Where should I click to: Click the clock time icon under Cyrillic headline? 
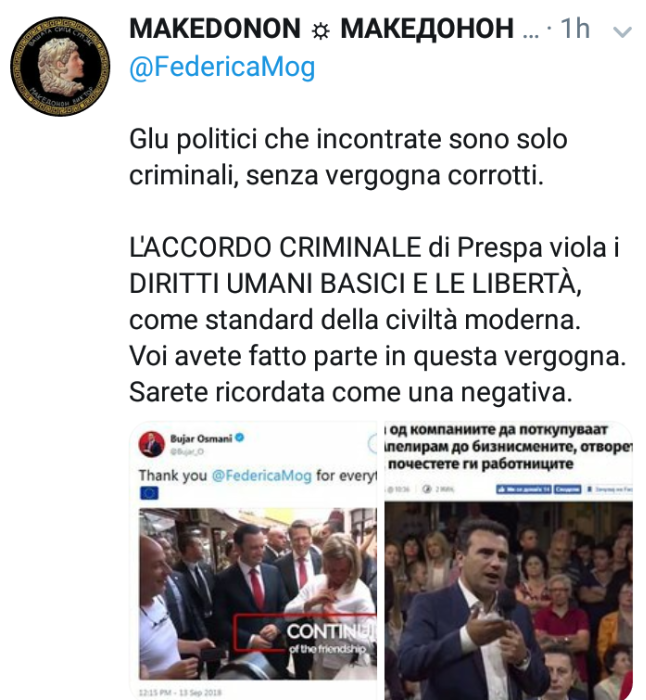pos(391,489)
